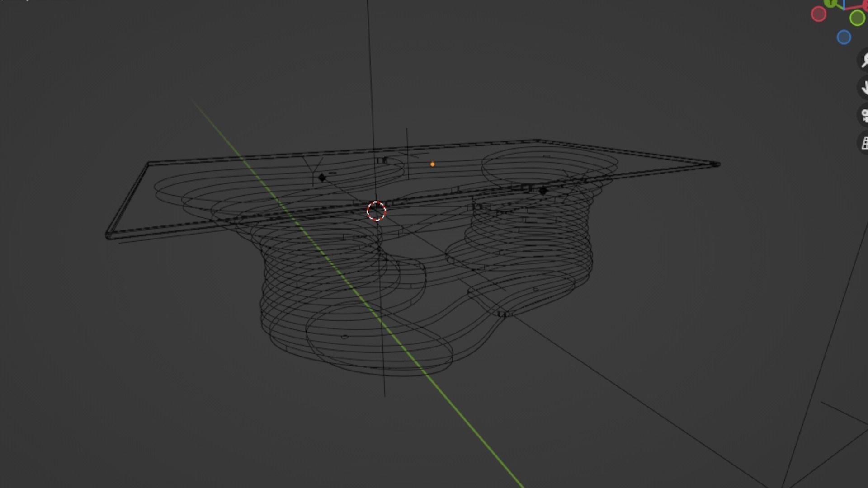Click the negative X axis gizmo circle

818,14
